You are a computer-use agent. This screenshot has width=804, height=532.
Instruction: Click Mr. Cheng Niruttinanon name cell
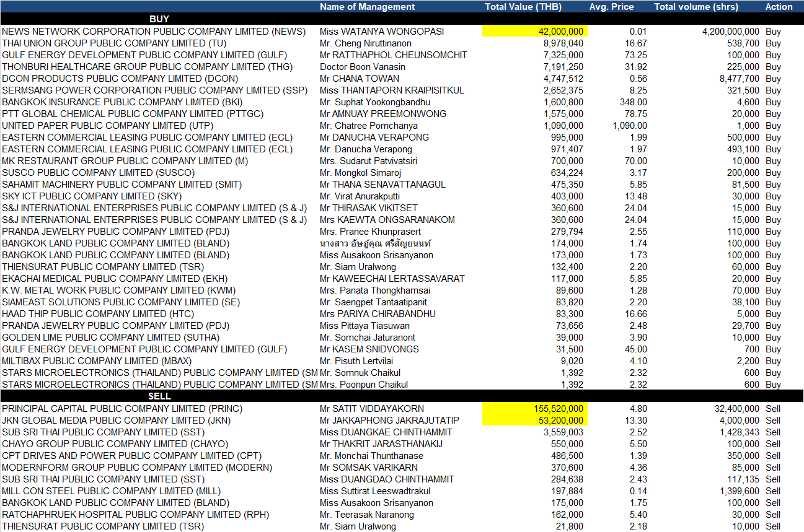(x=366, y=43)
